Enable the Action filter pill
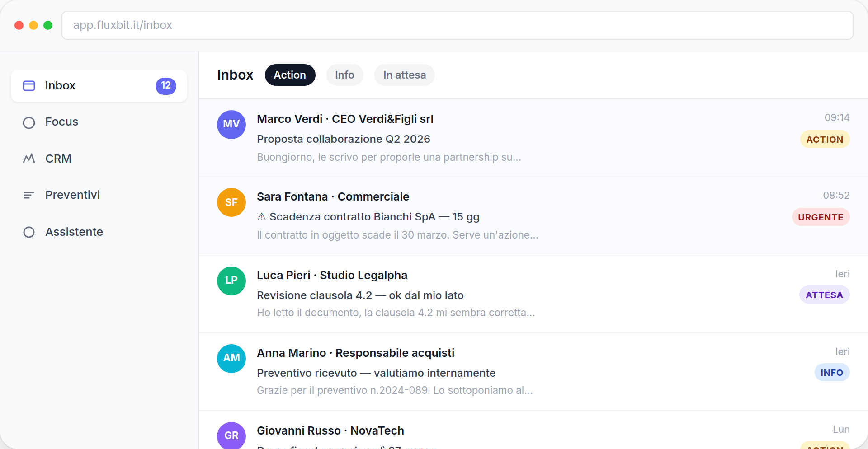Viewport: 868px width, 449px height. point(290,75)
